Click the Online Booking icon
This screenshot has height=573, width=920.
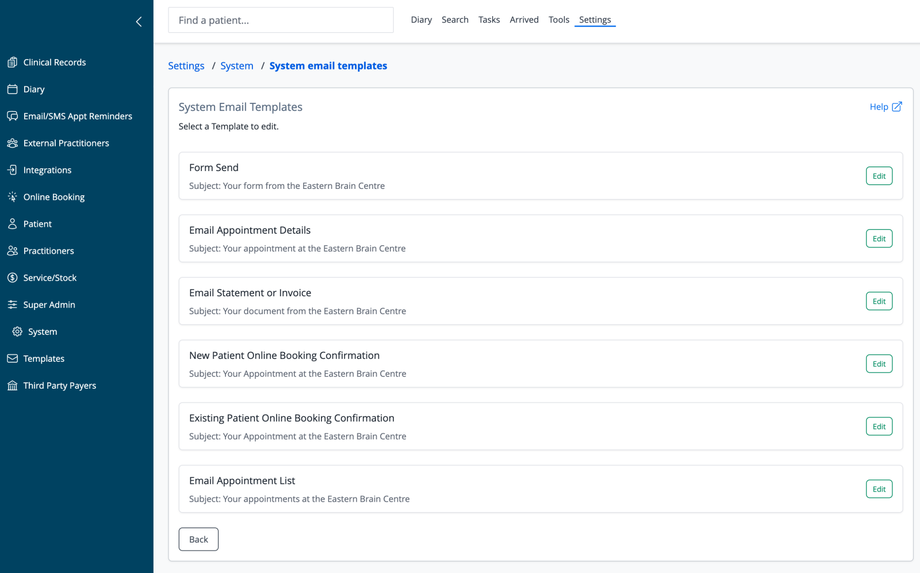click(x=13, y=197)
